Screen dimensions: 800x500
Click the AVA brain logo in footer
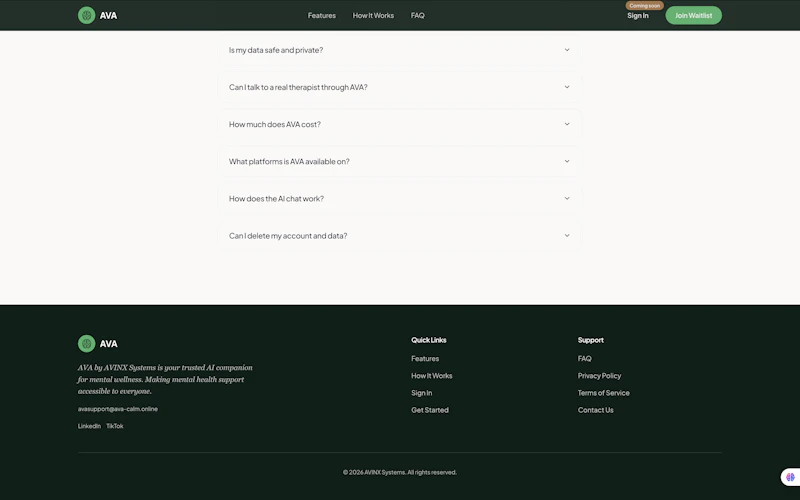[x=86, y=343]
